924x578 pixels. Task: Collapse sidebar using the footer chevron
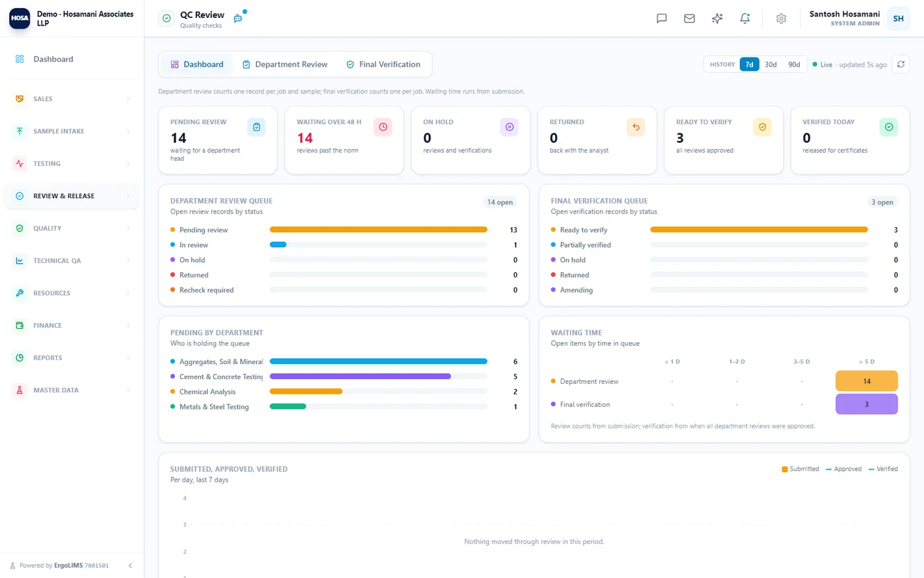click(x=130, y=565)
